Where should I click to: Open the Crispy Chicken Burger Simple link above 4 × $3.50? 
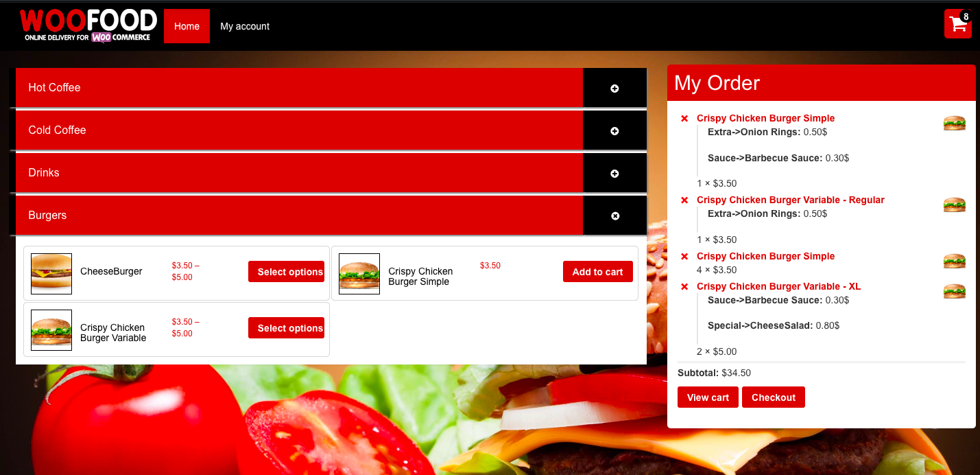(x=765, y=256)
